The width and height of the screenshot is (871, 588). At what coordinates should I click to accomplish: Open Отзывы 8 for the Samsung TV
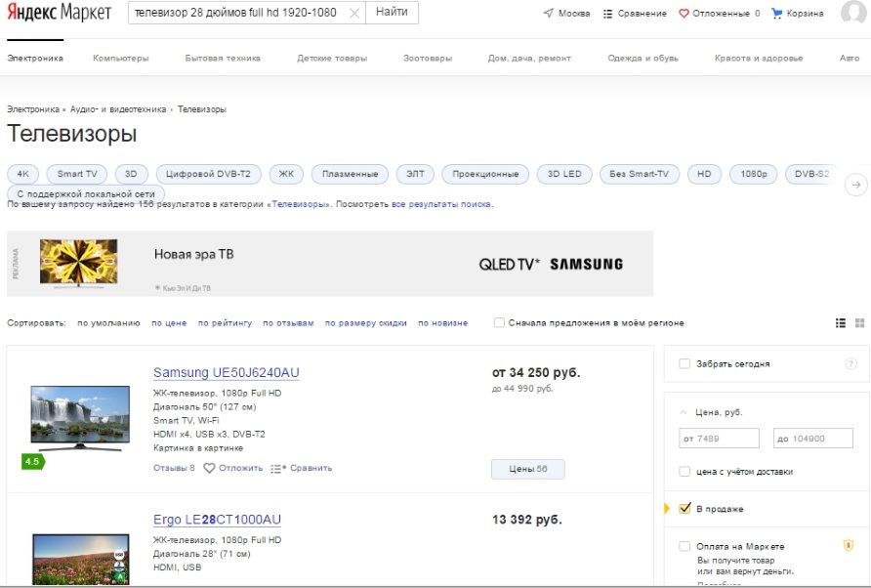(x=174, y=468)
